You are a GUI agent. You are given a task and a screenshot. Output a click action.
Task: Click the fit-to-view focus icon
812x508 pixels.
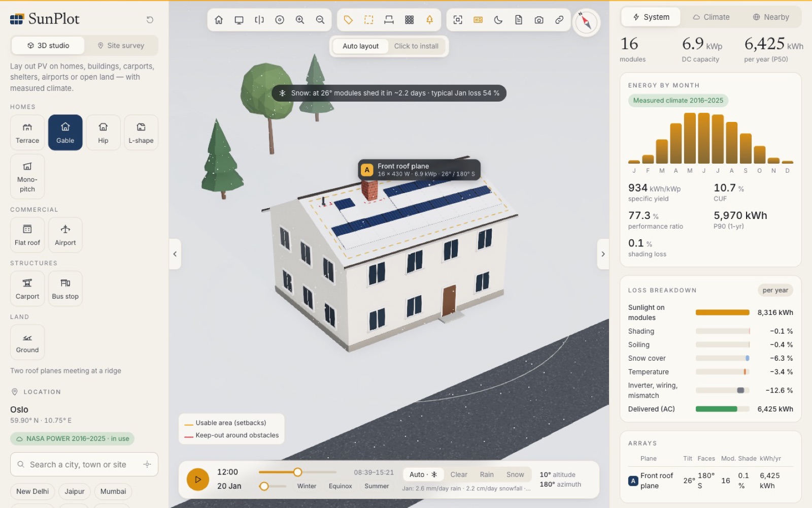(458, 20)
